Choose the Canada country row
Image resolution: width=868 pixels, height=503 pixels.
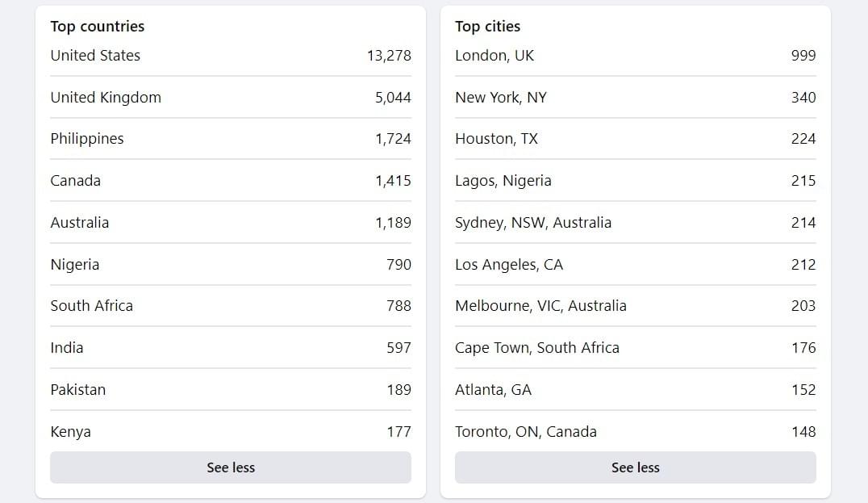(230, 181)
